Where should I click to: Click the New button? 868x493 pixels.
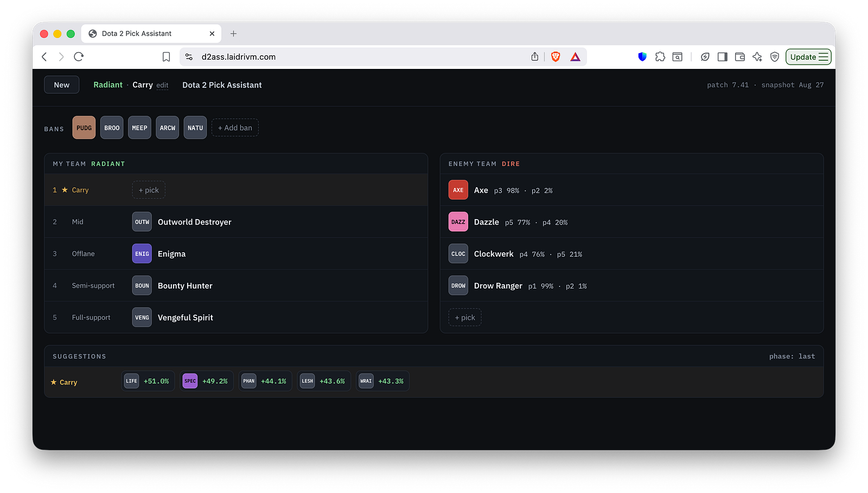click(x=62, y=85)
